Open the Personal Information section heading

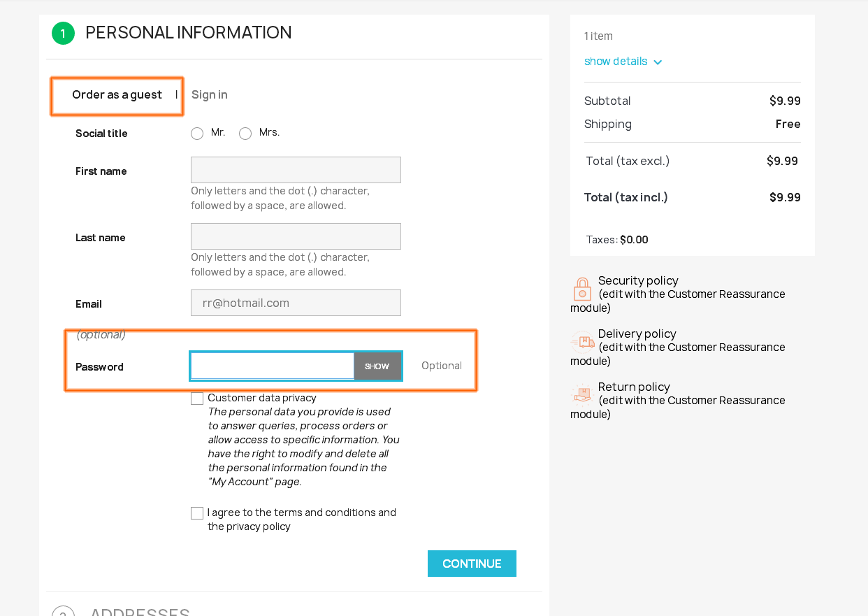click(x=188, y=33)
